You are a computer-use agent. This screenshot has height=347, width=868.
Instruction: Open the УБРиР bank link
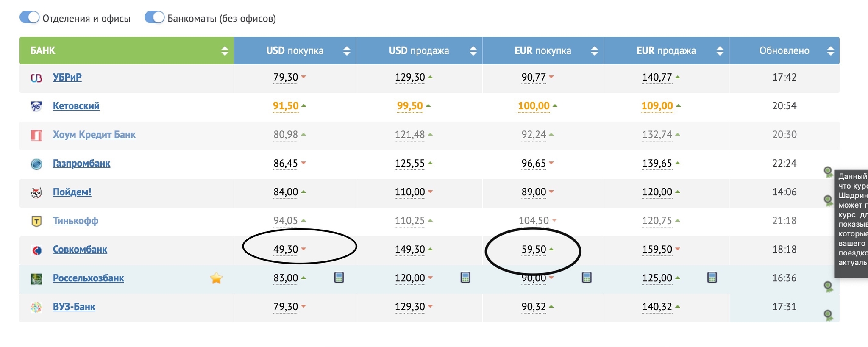(x=67, y=77)
